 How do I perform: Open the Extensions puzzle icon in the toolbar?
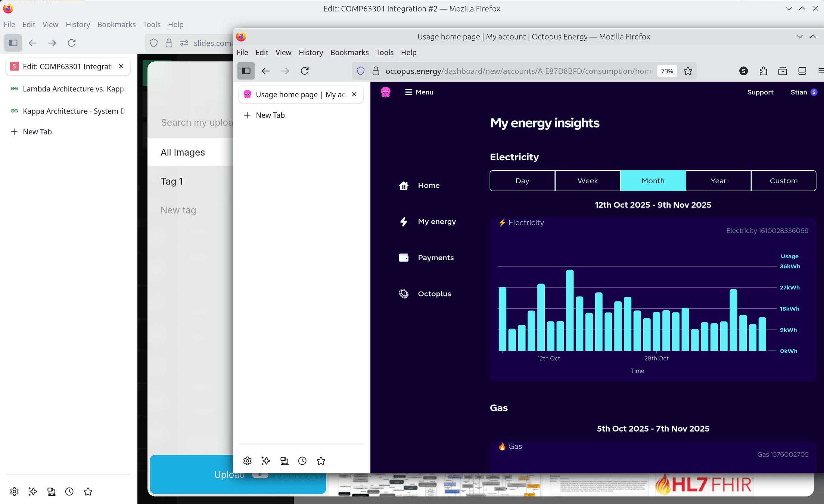coord(763,71)
